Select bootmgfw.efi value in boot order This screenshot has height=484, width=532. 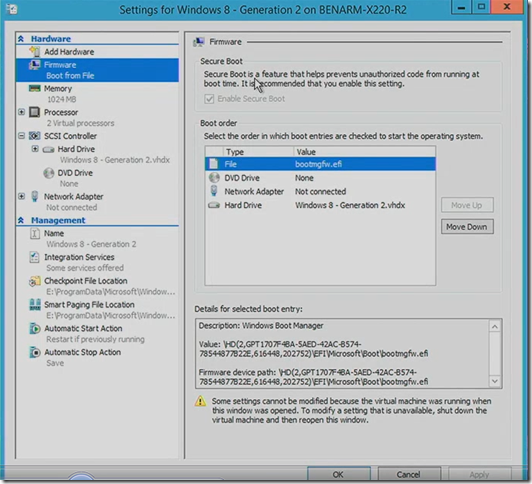[319, 164]
